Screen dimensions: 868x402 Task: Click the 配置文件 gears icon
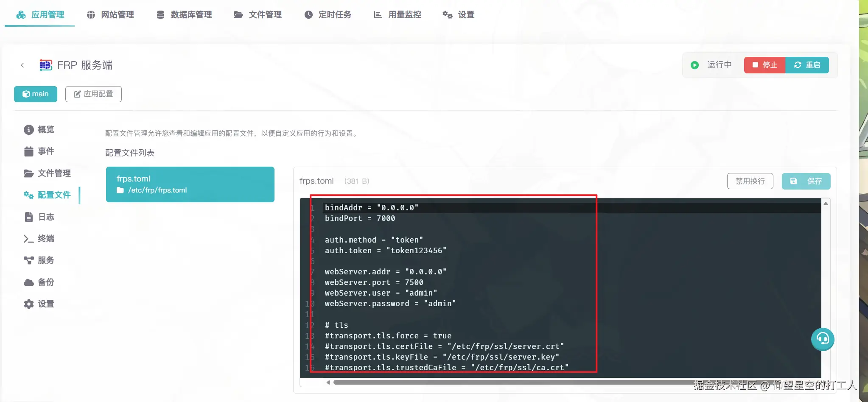point(28,195)
